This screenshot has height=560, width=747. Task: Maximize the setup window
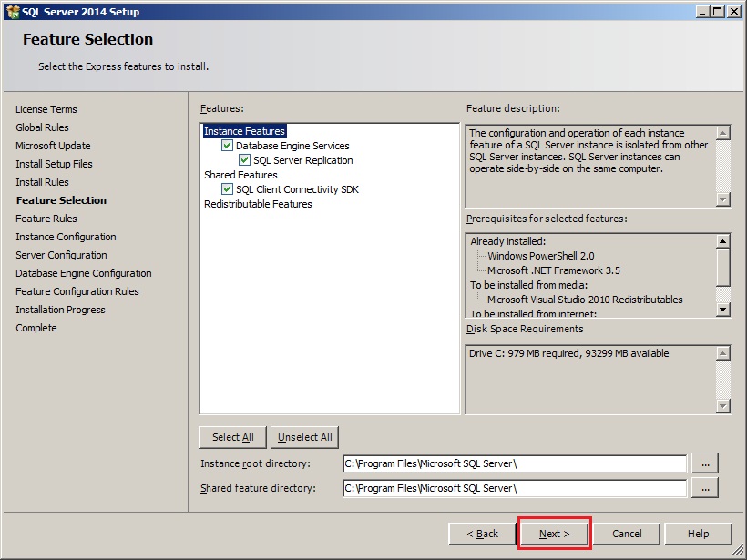pyautogui.click(x=718, y=12)
